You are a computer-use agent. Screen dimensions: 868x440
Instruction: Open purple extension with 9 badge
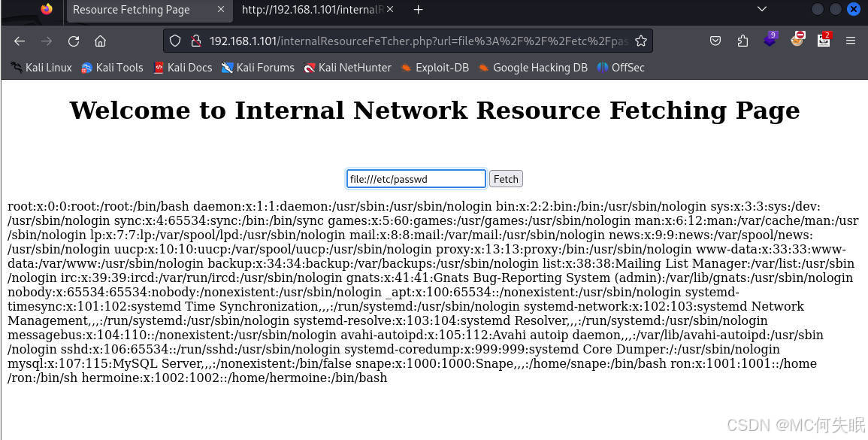(x=770, y=39)
